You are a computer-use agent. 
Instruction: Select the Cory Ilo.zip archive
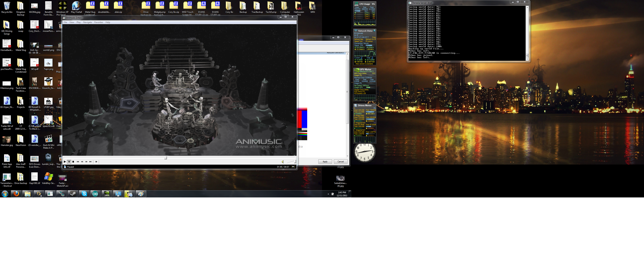click(x=174, y=7)
